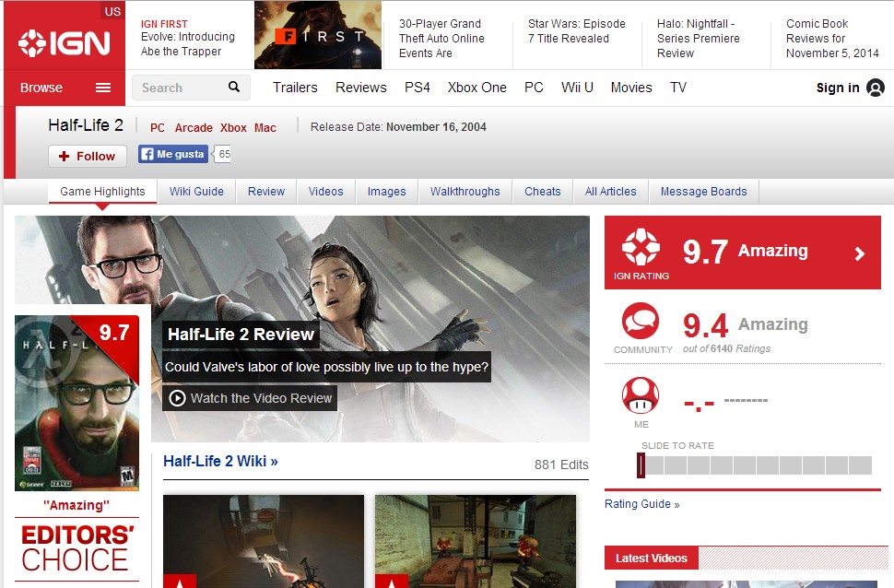
Task: Click the US region selector
Action: pyautogui.click(x=112, y=11)
